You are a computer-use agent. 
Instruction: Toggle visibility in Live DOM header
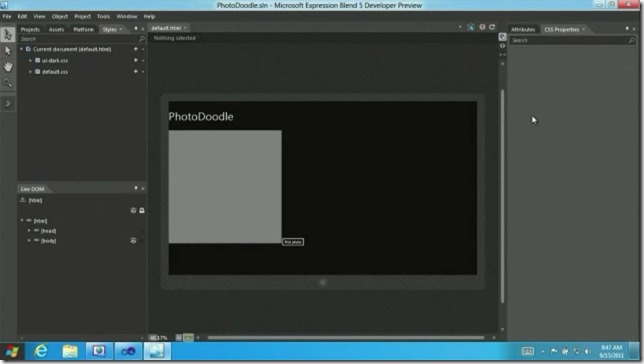(133, 210)
